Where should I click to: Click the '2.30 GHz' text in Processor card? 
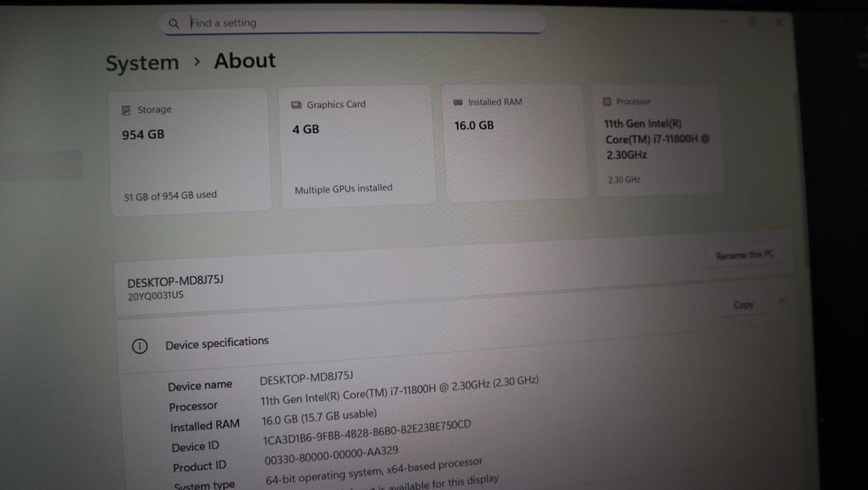point(624,180)
